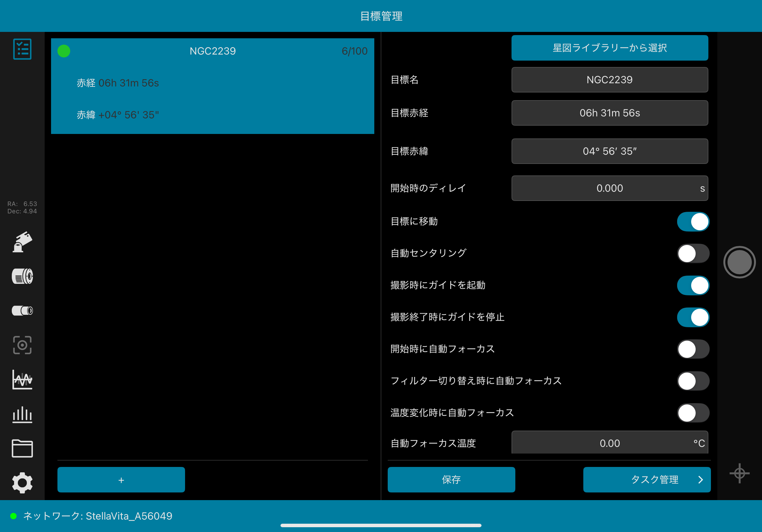
Task: Click the 開始時のディレイ input field
Action: click(609, 188)
